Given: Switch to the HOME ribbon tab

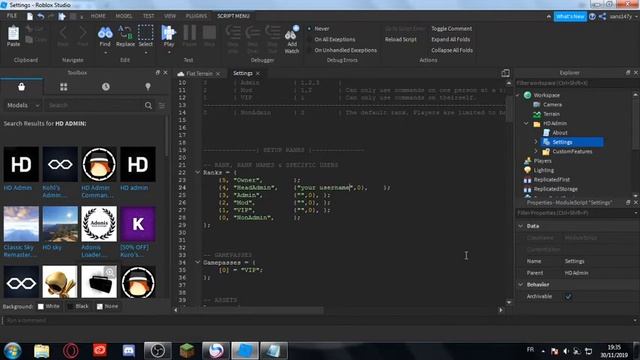Looking at the screenshot, I should [x=98, y=16].
